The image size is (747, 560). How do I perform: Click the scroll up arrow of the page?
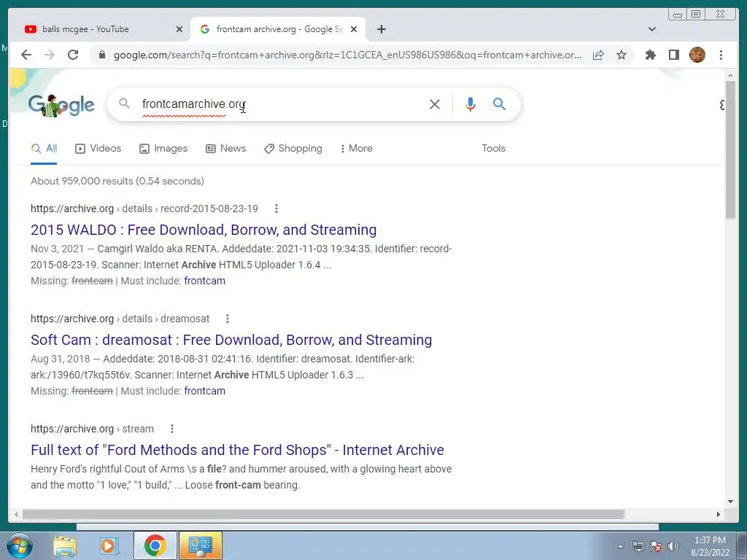pos(730,75)
